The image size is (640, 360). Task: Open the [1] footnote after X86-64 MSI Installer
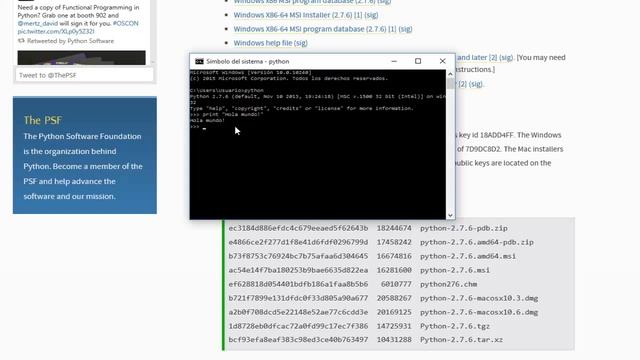click(358, 15)
